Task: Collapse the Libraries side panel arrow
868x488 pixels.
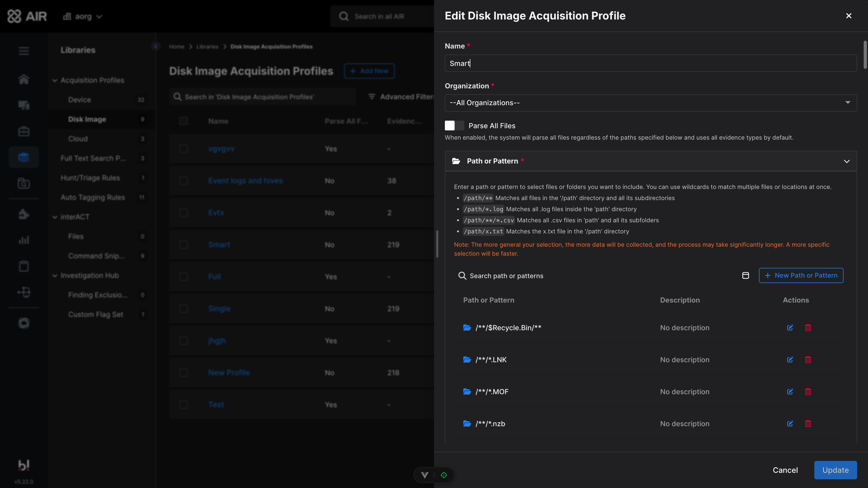Action: (x=156, y=46)
